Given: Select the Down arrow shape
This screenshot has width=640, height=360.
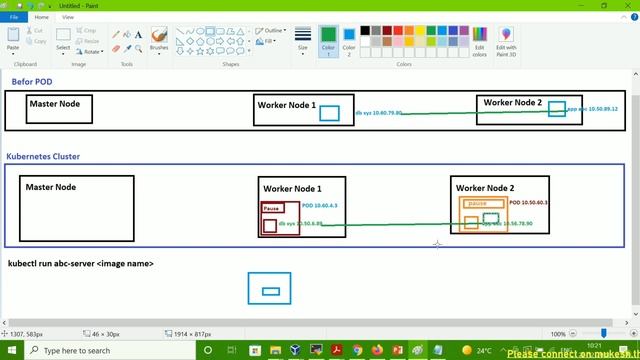Looking at the screenshot, I should pyautogui.click(x=180, y=51).
